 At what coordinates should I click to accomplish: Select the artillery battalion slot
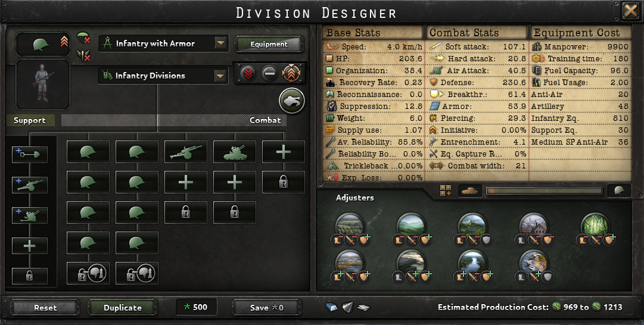186,152
